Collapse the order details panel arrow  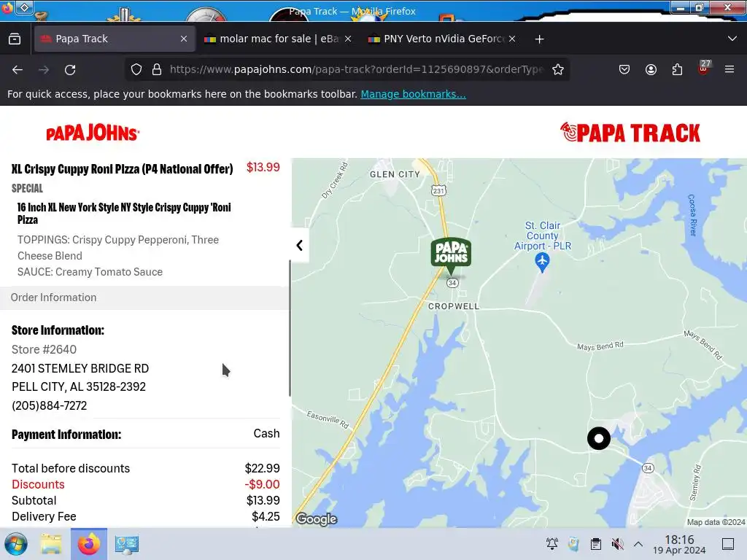[x=300, y=245]
